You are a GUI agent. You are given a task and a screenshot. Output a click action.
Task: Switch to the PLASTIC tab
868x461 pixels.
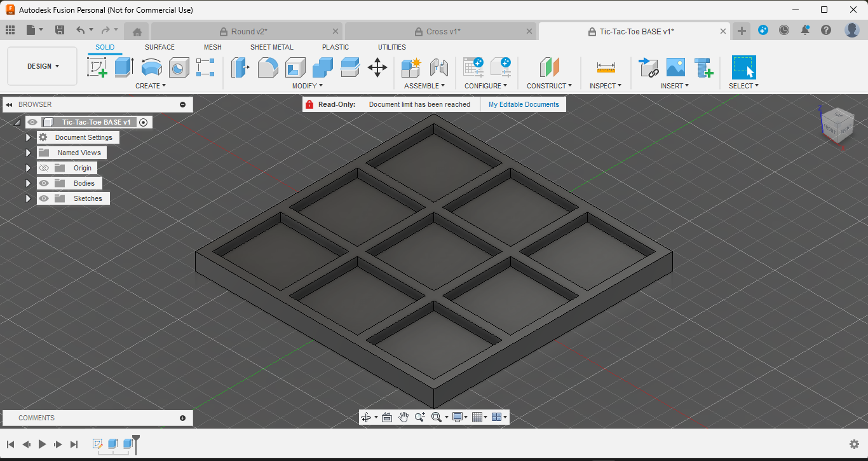click(x=336, y=47)
